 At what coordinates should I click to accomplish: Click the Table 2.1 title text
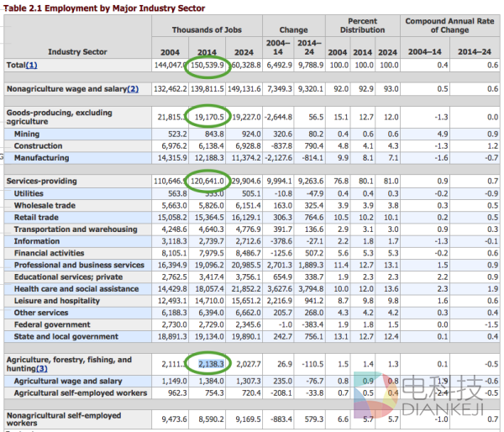tap(104, 6)
